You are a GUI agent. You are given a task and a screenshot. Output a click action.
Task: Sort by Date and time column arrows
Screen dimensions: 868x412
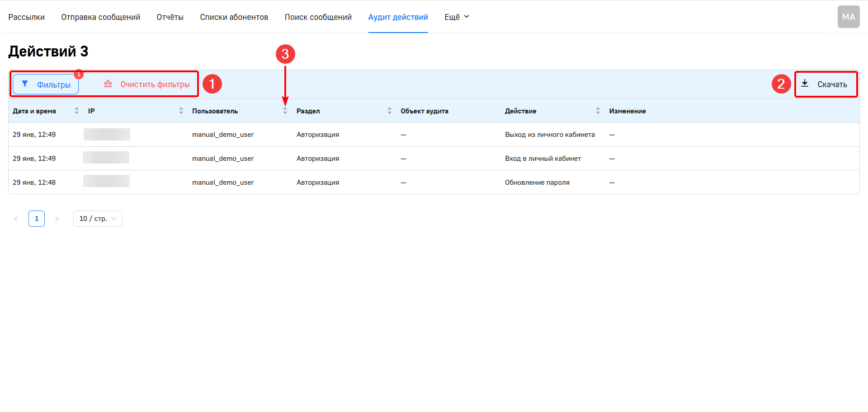(x=76, y=111)
